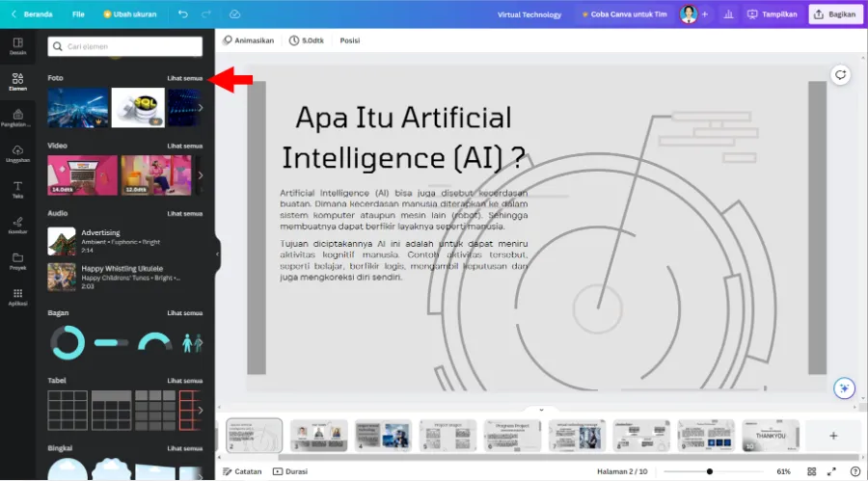The image size is (868, 481).
Task: Click the redo arrow icon
Action: pos(206,14)
